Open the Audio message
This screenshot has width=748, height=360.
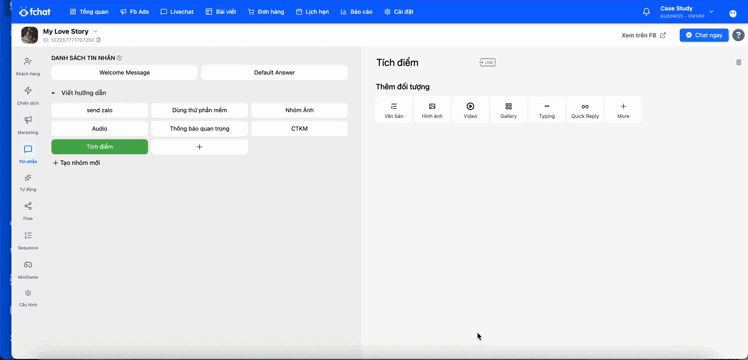[x=100, y=129]
